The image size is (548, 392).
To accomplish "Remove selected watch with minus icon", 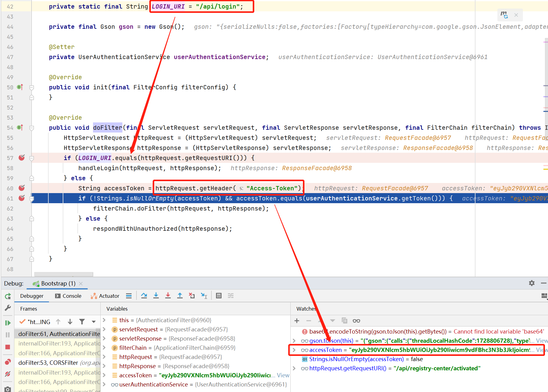I will point(309,321).
